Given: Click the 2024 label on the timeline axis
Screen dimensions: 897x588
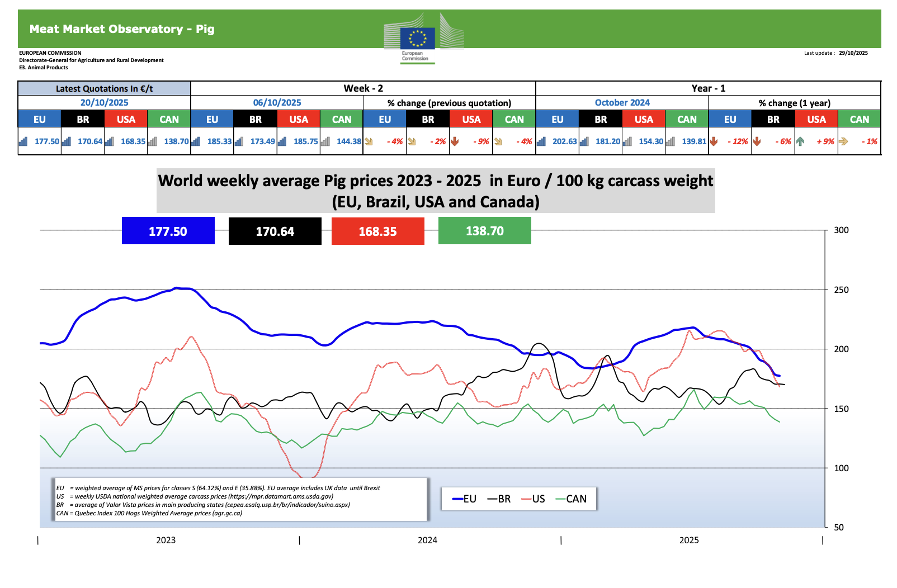Looking at the screenshot, I should pyautogui.click(x=427, y=540).
